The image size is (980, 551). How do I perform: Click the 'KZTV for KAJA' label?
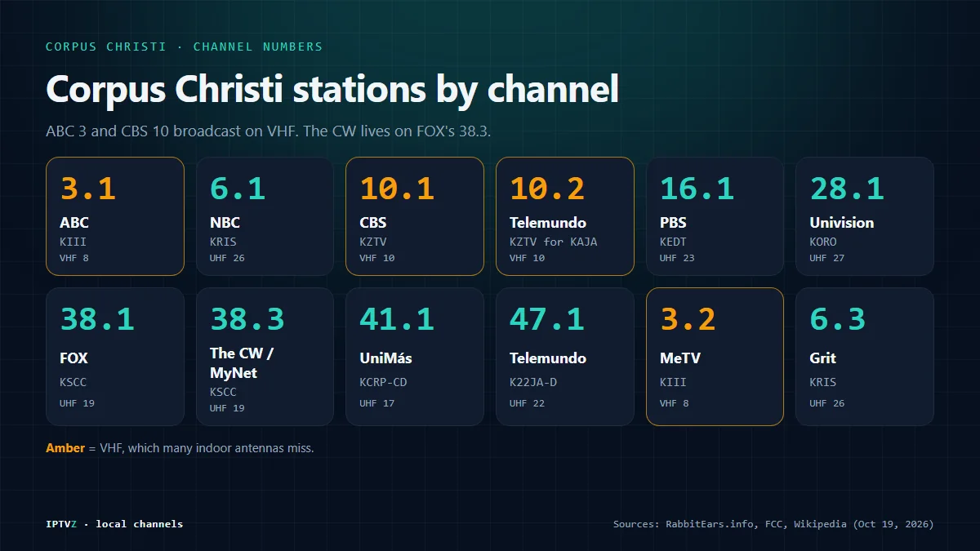[x=554, y=242]
